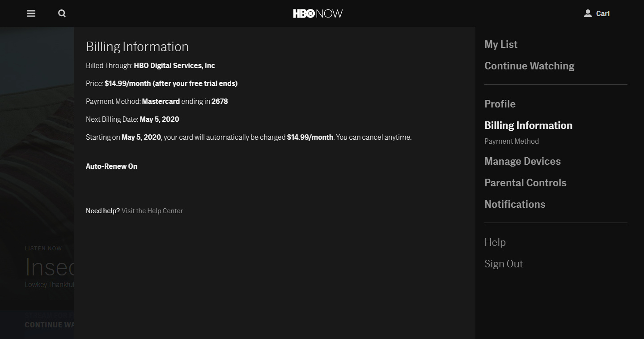Click the Help item above Sign Out
The height and width of the screenshot is (339, 644).
[495, 242]
